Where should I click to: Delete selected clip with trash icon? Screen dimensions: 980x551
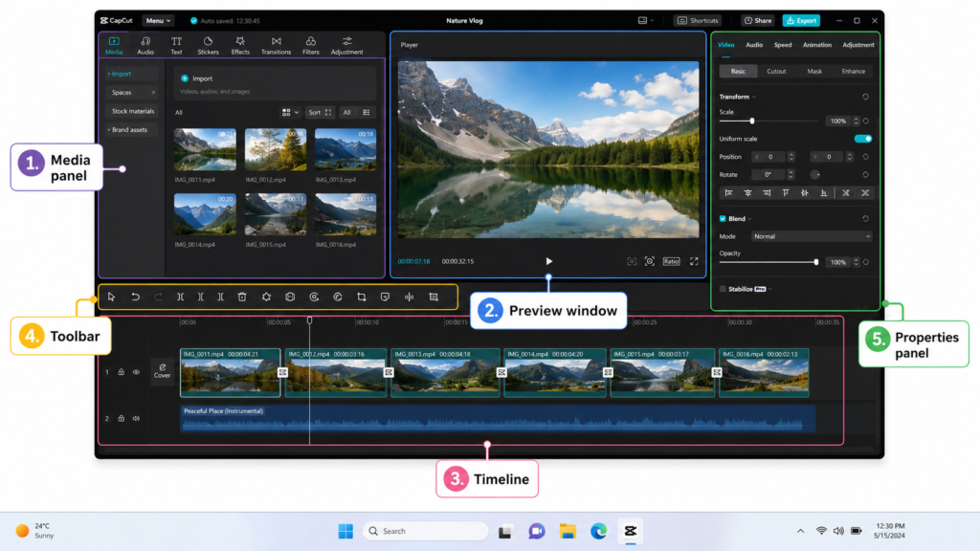point(242,297)
